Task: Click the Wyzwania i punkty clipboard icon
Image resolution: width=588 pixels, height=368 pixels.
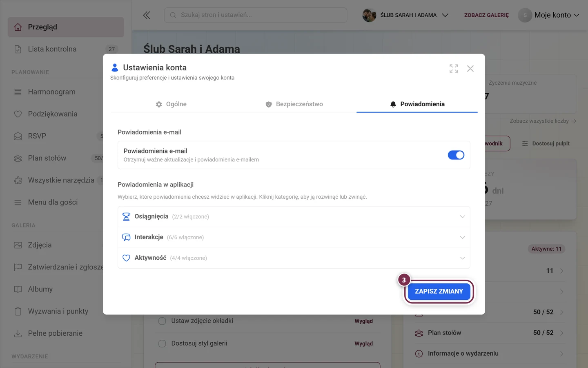Action: point(18,311)
